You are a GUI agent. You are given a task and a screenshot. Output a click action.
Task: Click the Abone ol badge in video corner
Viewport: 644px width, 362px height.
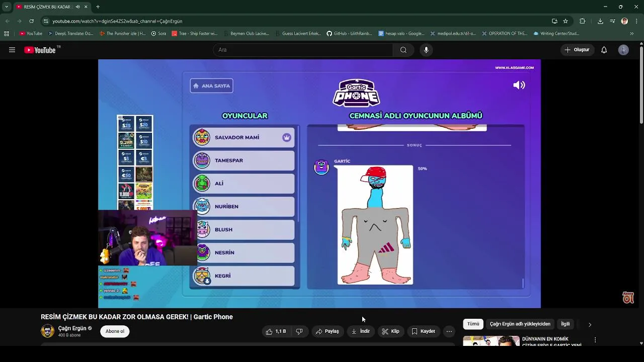pos(628,298)
